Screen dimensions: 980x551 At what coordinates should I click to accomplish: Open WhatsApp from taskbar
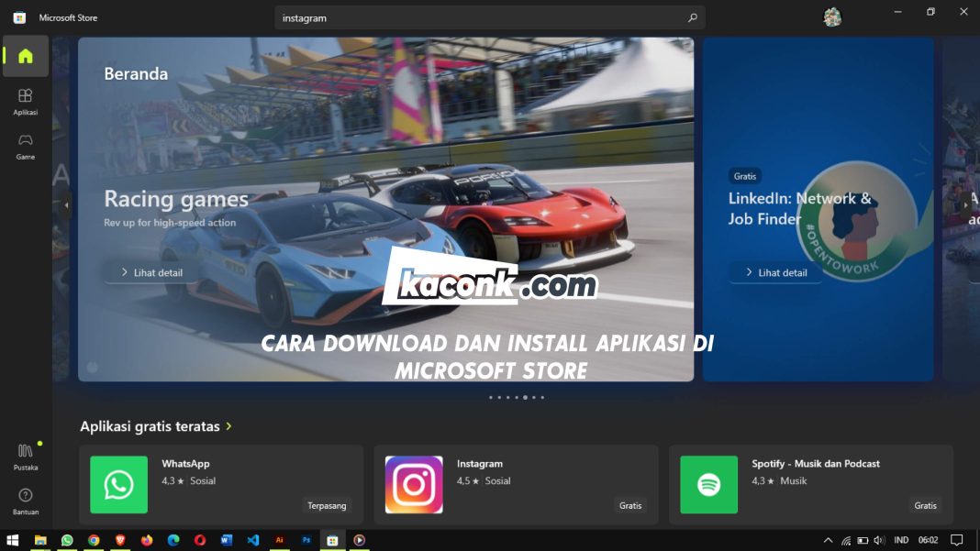[x=67, y=540]
